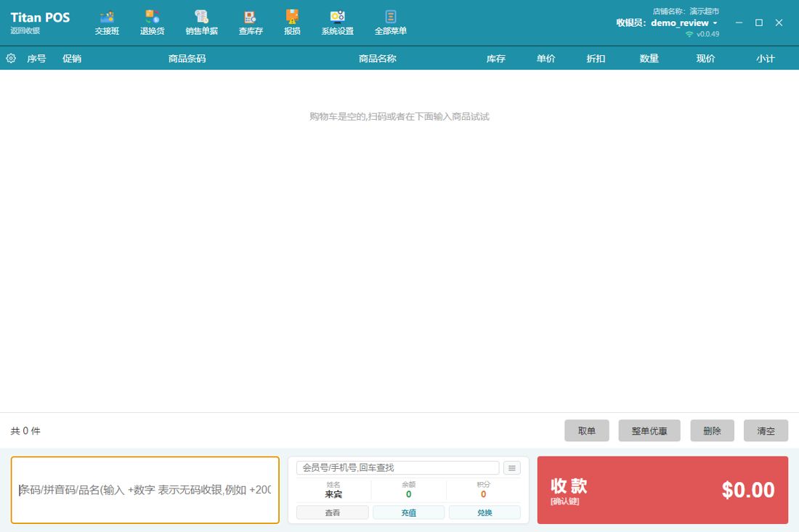This screenshot has width=799, height=532.
Task: Click the 商品条码 column header
Action: 187,59
